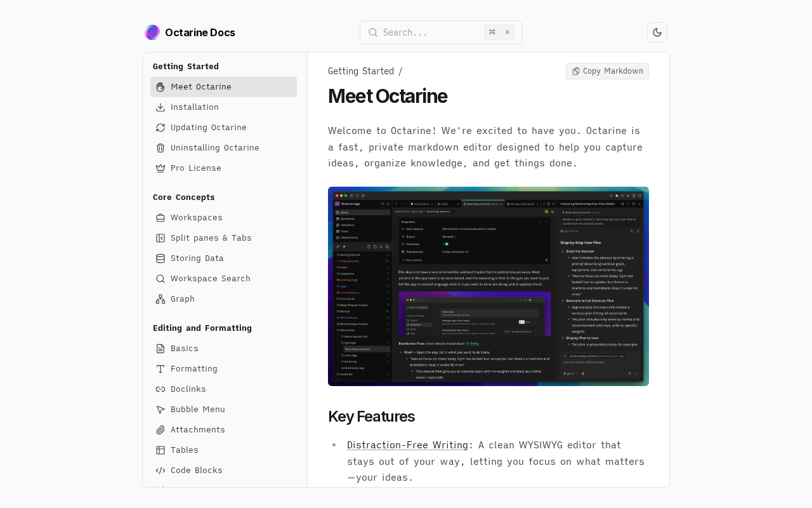Go to the Workspace Search page
Image resolution: width=812 pixels, height=508 pixels.
[x=210, y=279]
